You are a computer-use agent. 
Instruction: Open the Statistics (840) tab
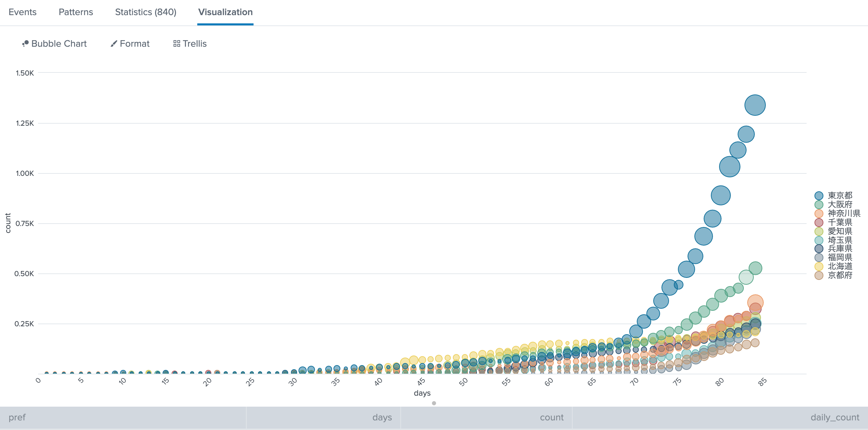tap(146, 12)
